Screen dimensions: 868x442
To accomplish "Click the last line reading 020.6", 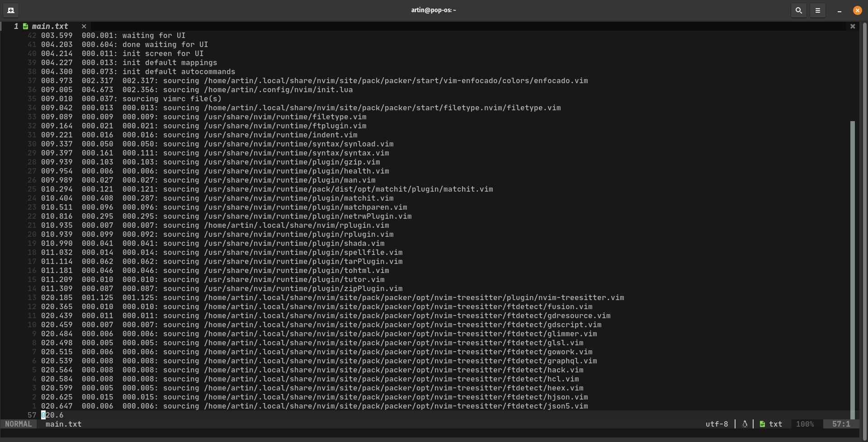I will (x=52, y=415).
